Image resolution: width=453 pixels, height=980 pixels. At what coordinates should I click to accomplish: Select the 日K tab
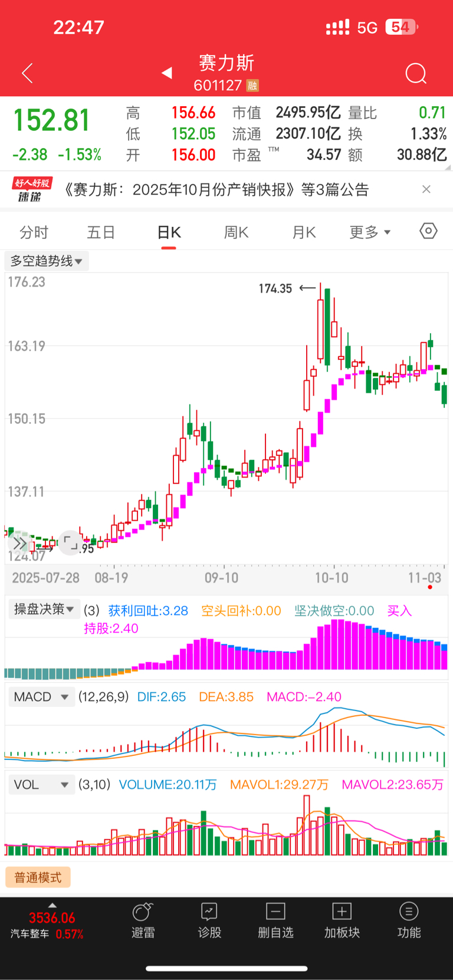169,232
